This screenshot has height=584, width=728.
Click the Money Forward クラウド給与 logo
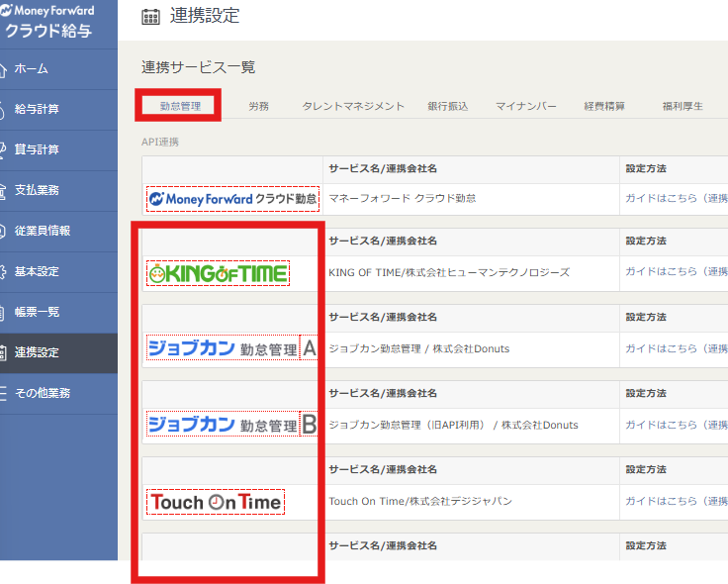tap(56, 21)
